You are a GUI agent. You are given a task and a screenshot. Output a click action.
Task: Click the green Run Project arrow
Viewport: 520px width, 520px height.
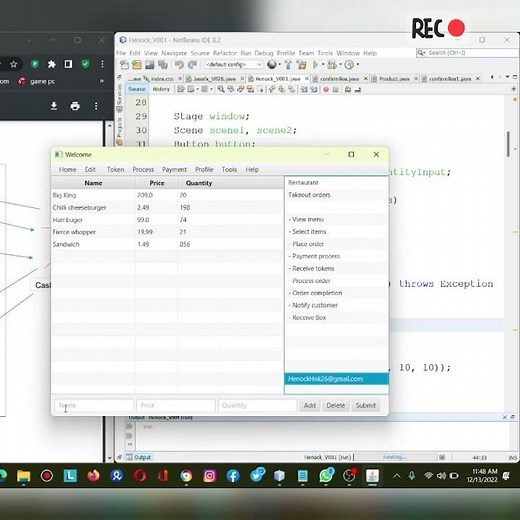315,65
